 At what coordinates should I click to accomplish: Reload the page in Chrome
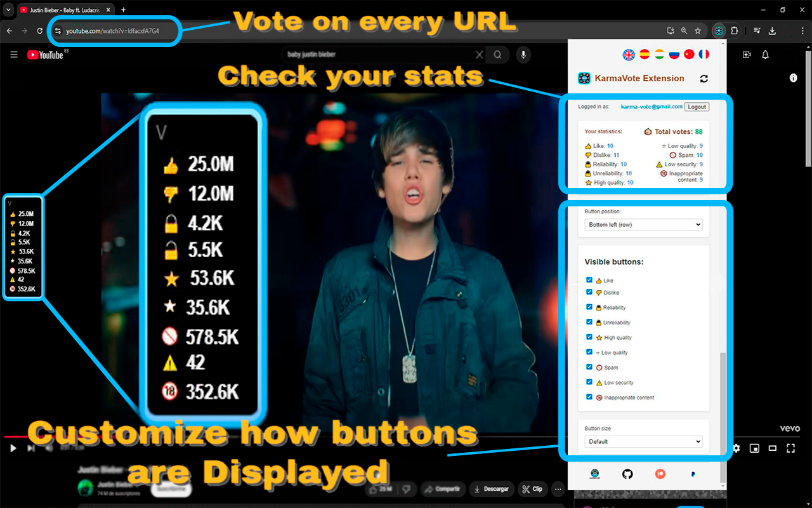(40, 30)
